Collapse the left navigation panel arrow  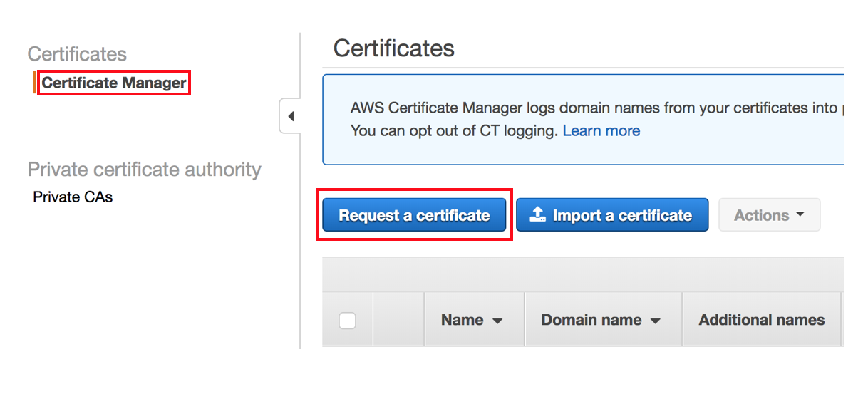(x=291, y=116)
